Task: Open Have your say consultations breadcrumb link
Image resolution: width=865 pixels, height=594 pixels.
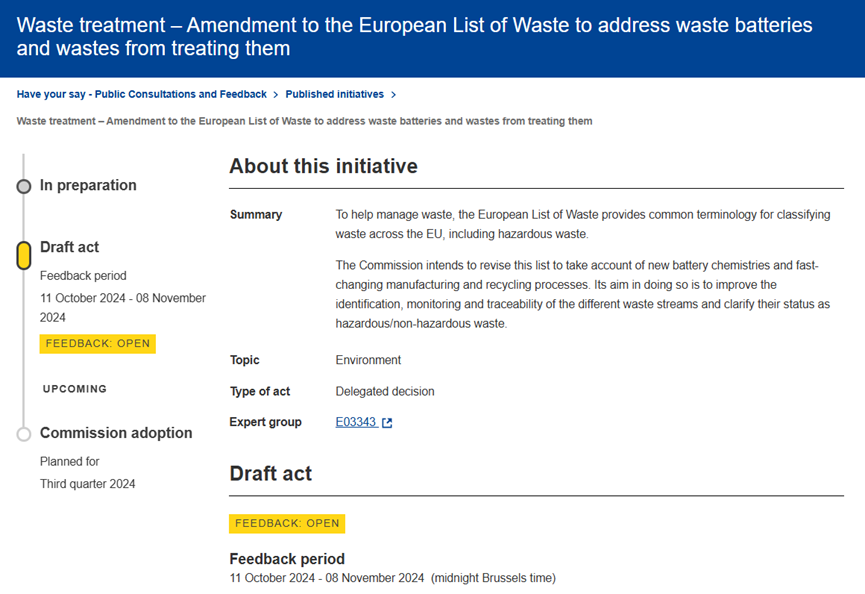Action: 141,94
